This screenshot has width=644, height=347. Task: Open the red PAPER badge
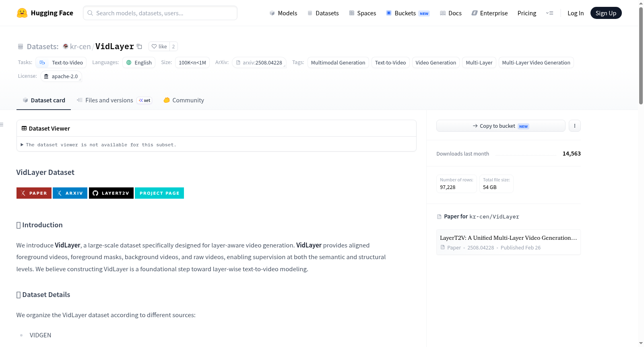click(x=34, y=193)
